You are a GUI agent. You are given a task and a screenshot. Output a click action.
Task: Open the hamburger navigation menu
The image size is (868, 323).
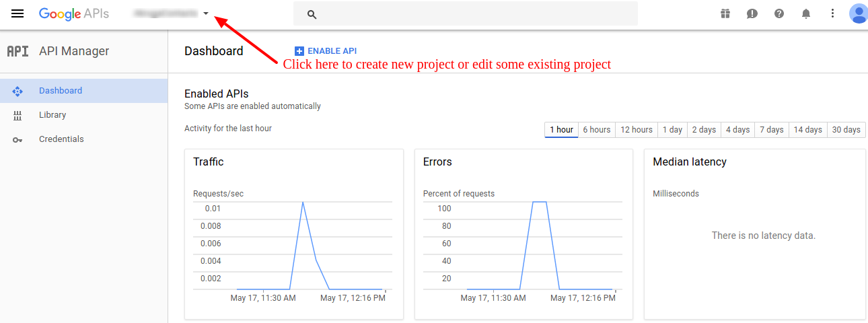(17, 13)
